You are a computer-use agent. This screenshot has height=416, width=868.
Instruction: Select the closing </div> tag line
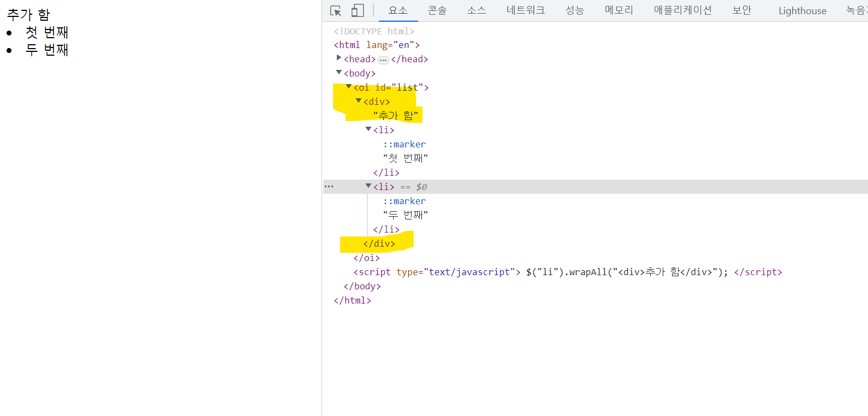[x=379, y=243]
